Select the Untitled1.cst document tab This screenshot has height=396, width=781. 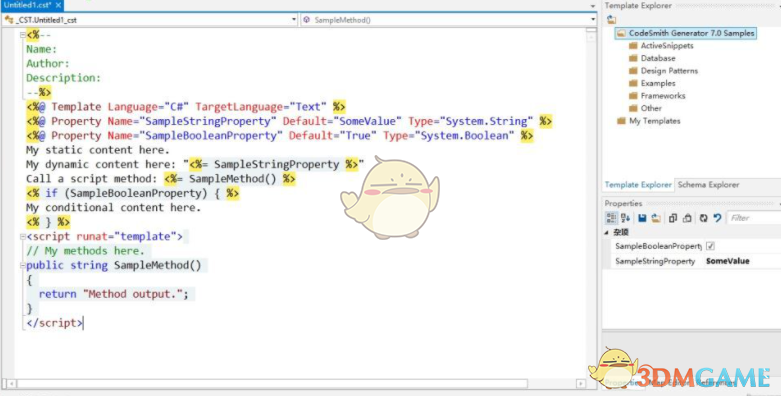click(x=27, y=5)
